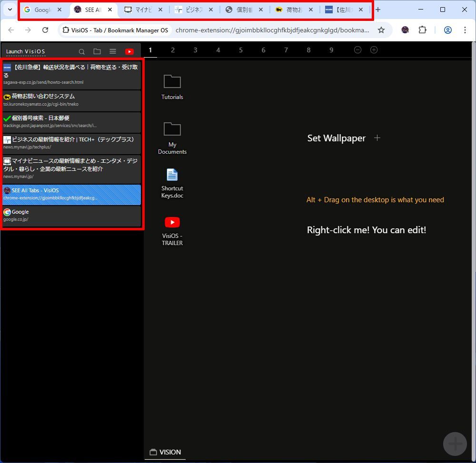Click the minus circle icon beside desktop numbers
The height and width of the screenshot is (463, 476).
coord(357,50)
